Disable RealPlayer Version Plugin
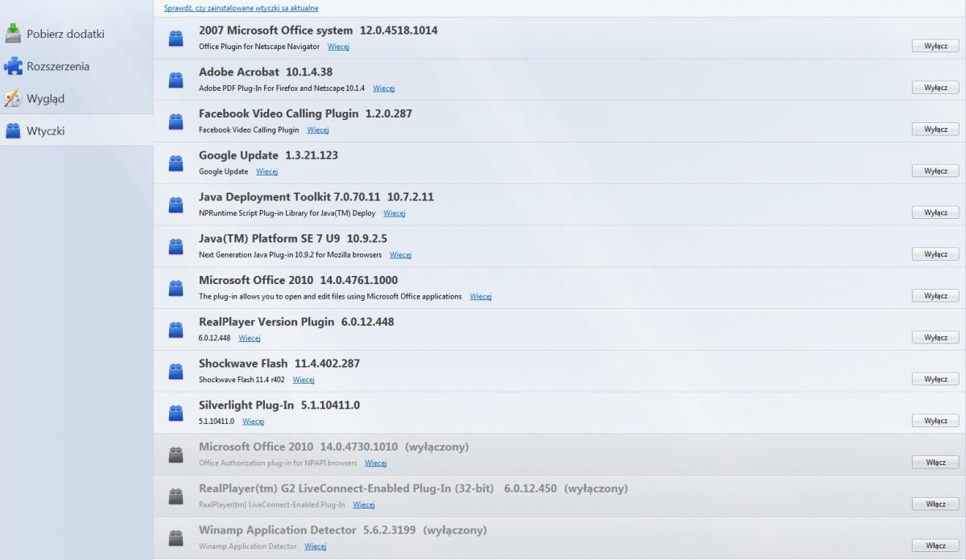The image size is (966, 560). (935, 337)
